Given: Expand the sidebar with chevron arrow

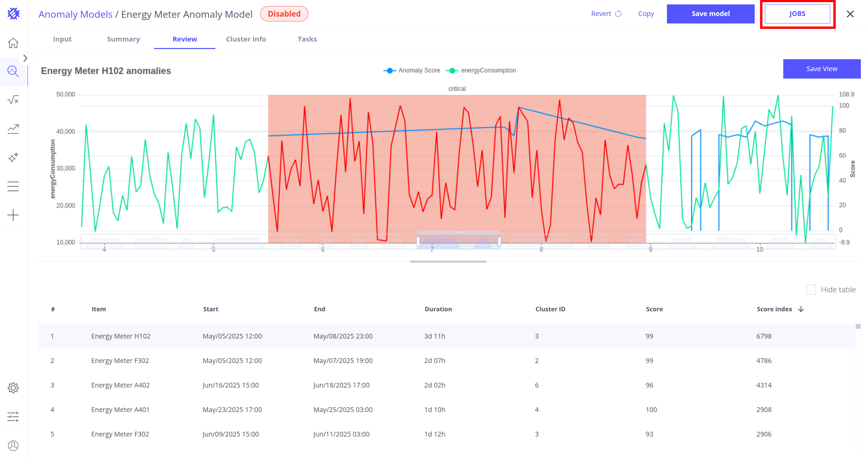Looking at the screenshot, I should 25,59.
